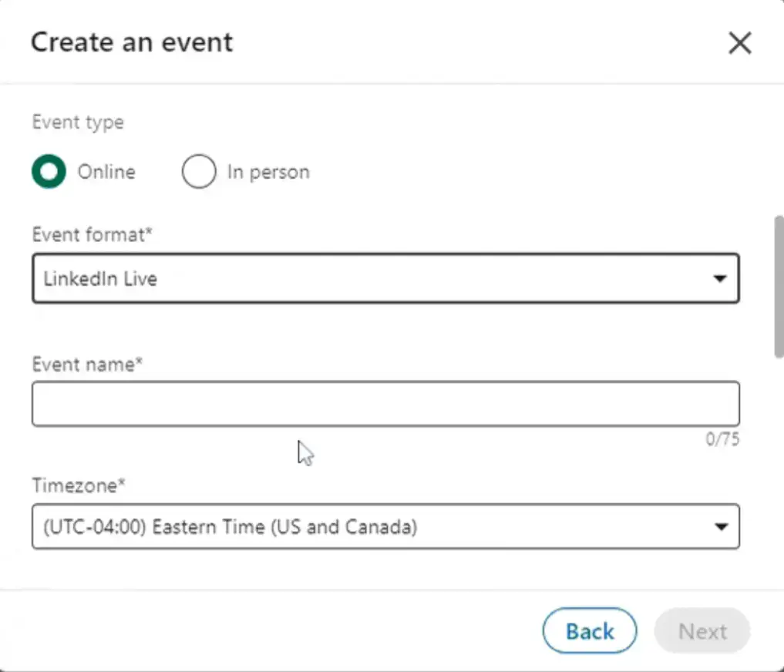Select the Online event type
Screen dimensions: 784x672
click(x=49, y=171)
